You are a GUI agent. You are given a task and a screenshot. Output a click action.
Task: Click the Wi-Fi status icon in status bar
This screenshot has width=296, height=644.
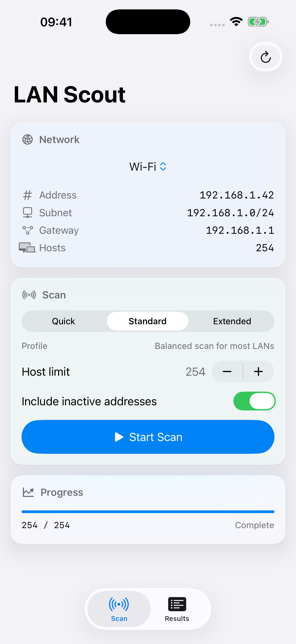pos(236,22)
